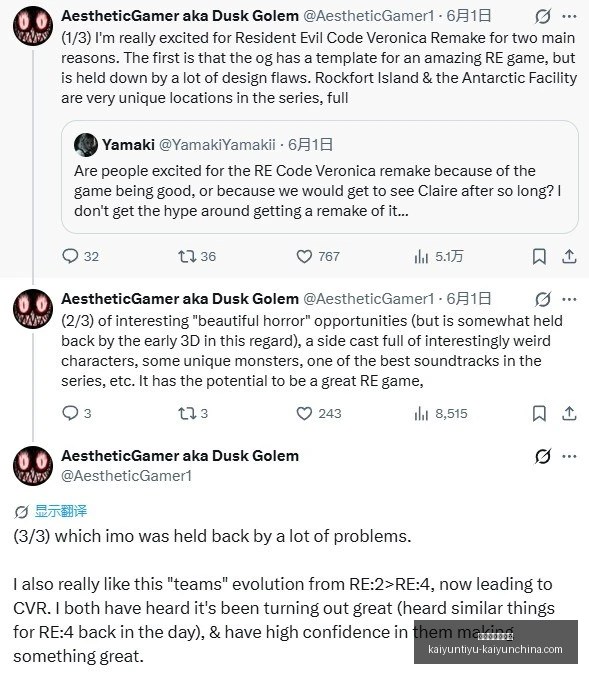Retweet the (2/3) tweet with 3 reposts
The width and height of the screenshot is (589, 675).
[193, 413]
